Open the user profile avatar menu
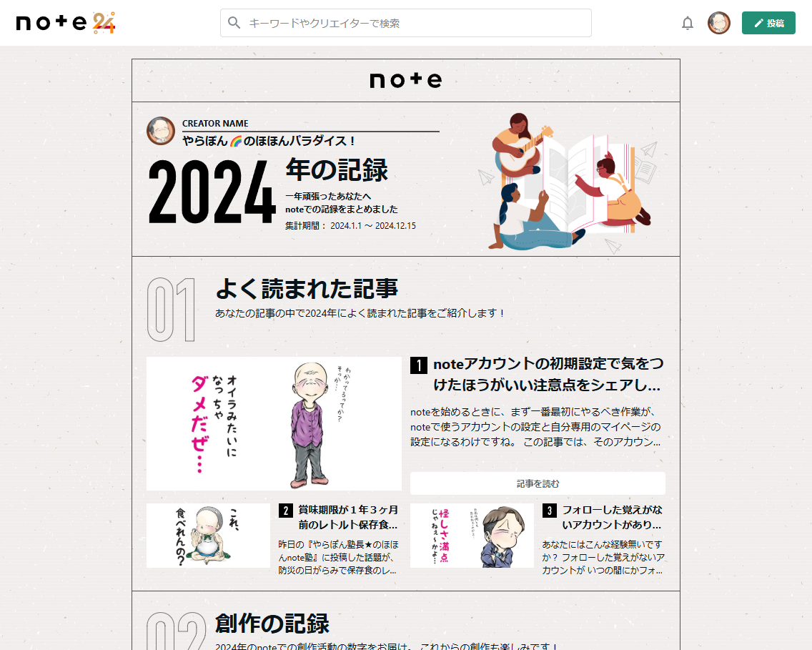Screen dimensions: 812x650 pos(718,23)
